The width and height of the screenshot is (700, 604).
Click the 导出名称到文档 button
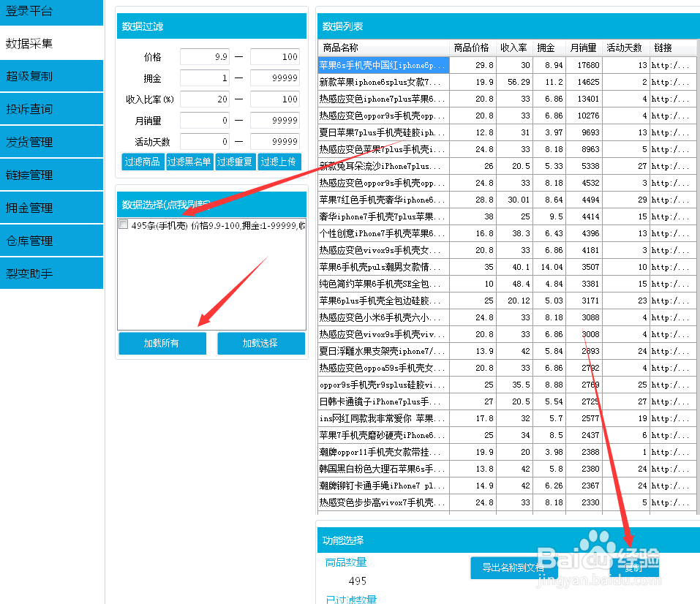point(513,568)
